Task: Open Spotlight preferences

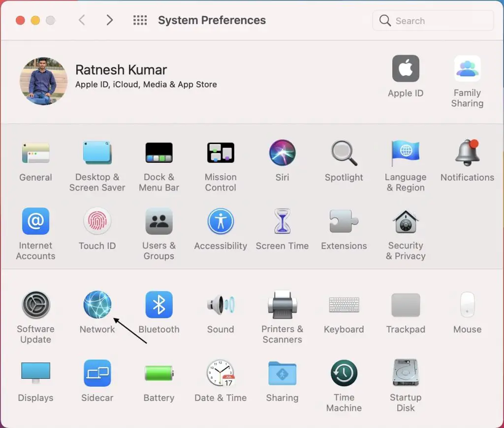Action: (344, 153)
